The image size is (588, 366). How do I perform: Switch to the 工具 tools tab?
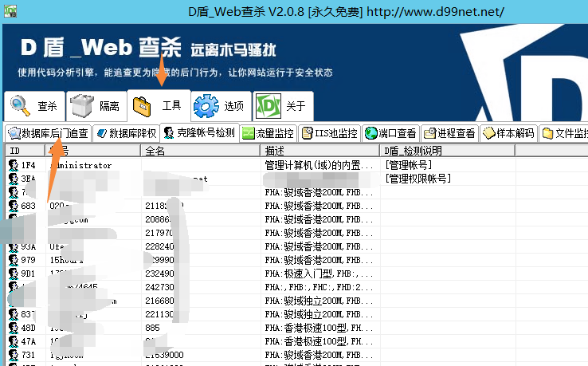click(159, 105)
